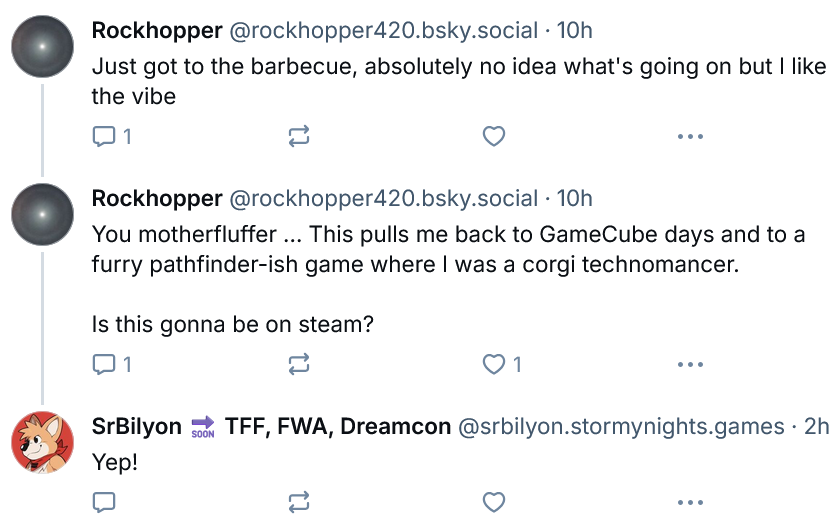Image resolution: width=837 pixels, height=523 pixels.
Task: Toggle like on corgi technomancer post
Action: point(502,364)
